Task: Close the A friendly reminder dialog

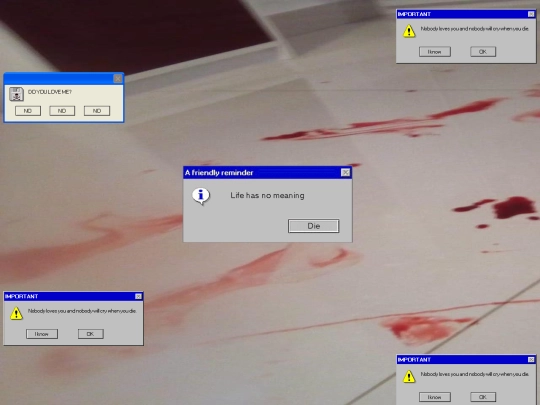Action: (x=345, y=173)
